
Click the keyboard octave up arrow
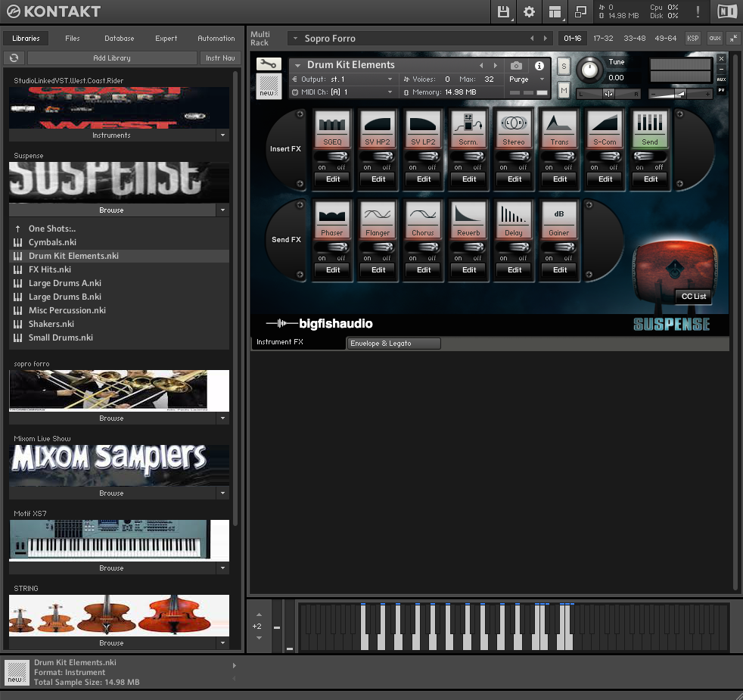[259, 614]
